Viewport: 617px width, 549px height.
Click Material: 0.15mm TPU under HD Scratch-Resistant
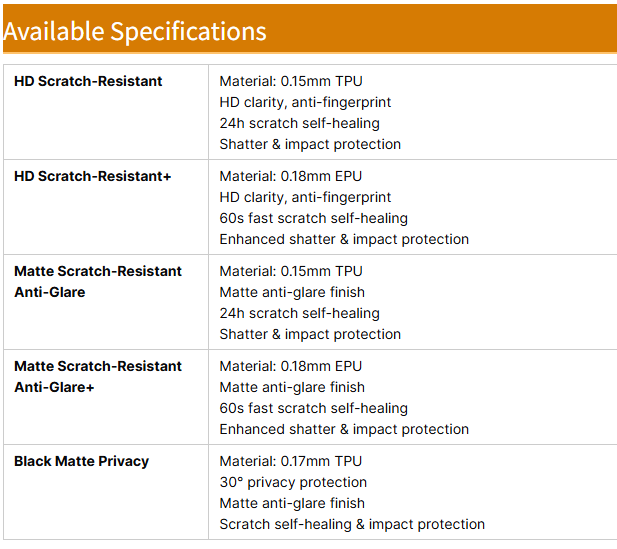click(x=291, y=81)
